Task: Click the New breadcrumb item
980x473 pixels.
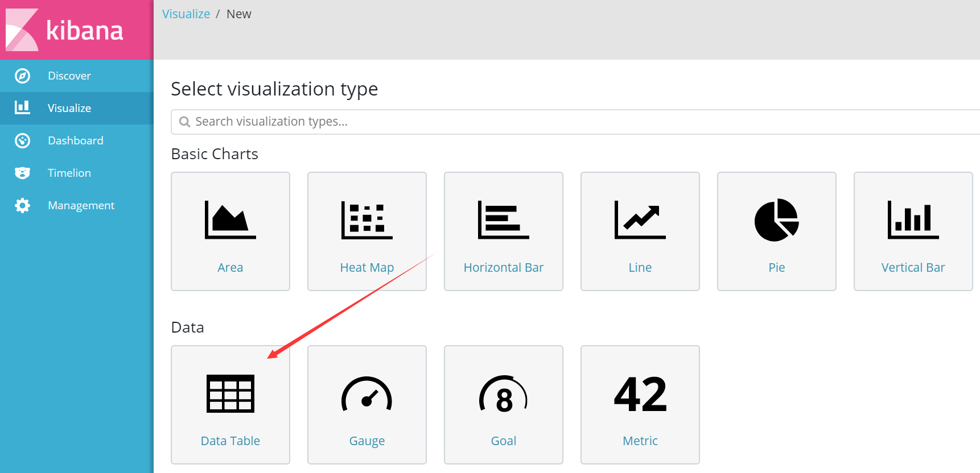Action: pyautogui.click(x=238, y=14)
